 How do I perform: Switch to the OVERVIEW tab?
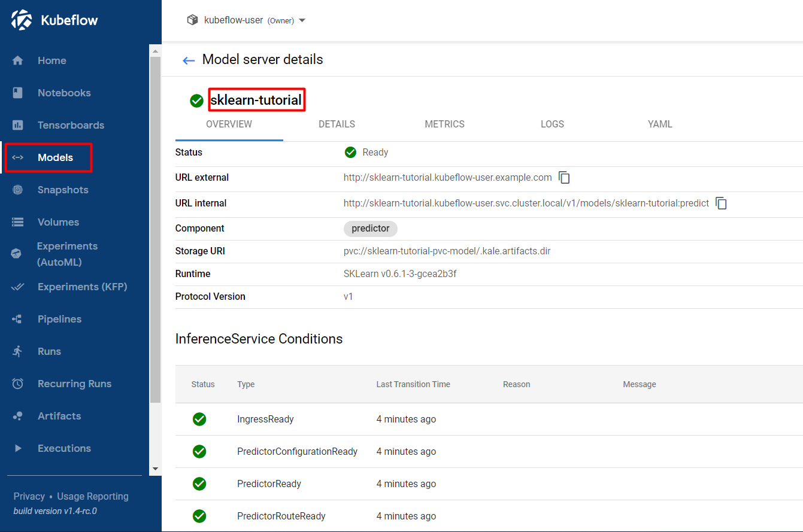229,124
